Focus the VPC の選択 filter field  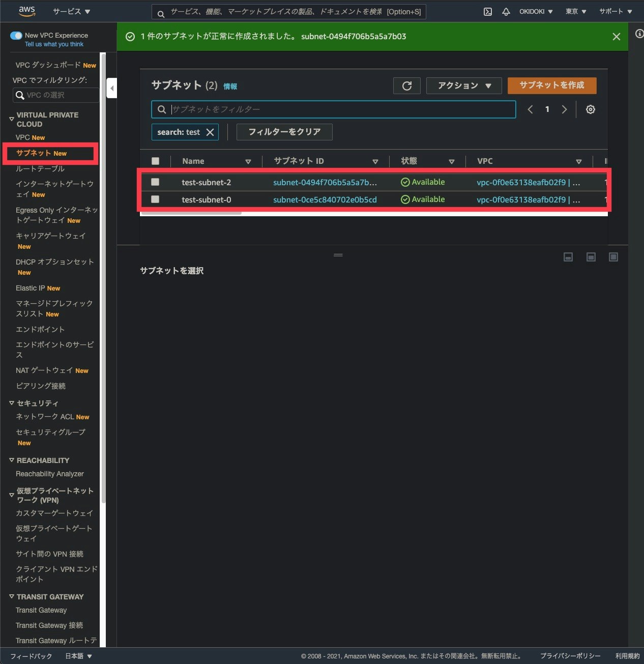56,95
